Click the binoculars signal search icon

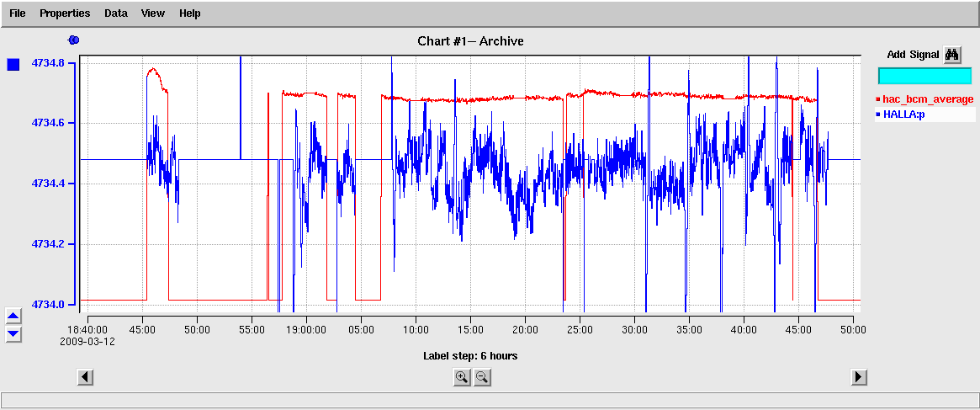(x=952, y=55)
